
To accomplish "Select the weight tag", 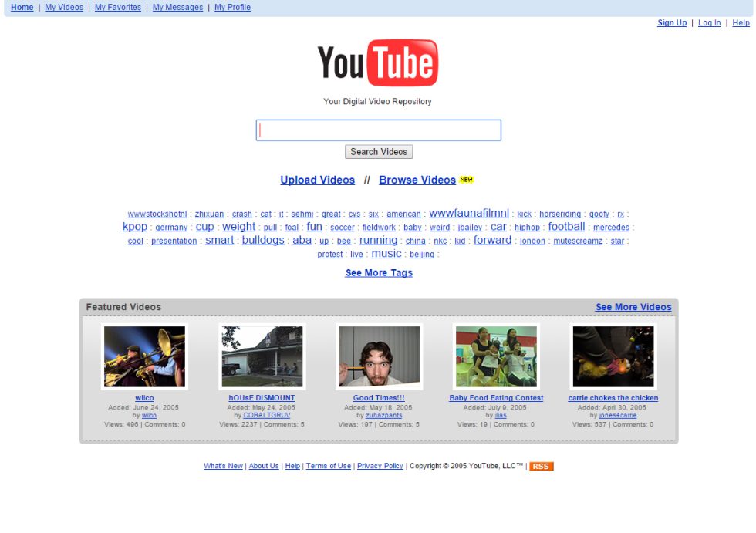I will tap(238, 227).
